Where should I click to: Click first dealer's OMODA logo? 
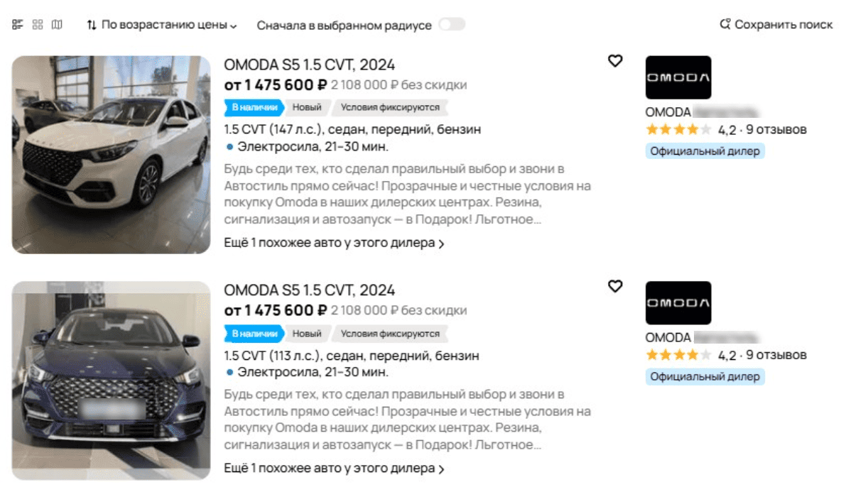pyautogui.click(x=678, y=77)
